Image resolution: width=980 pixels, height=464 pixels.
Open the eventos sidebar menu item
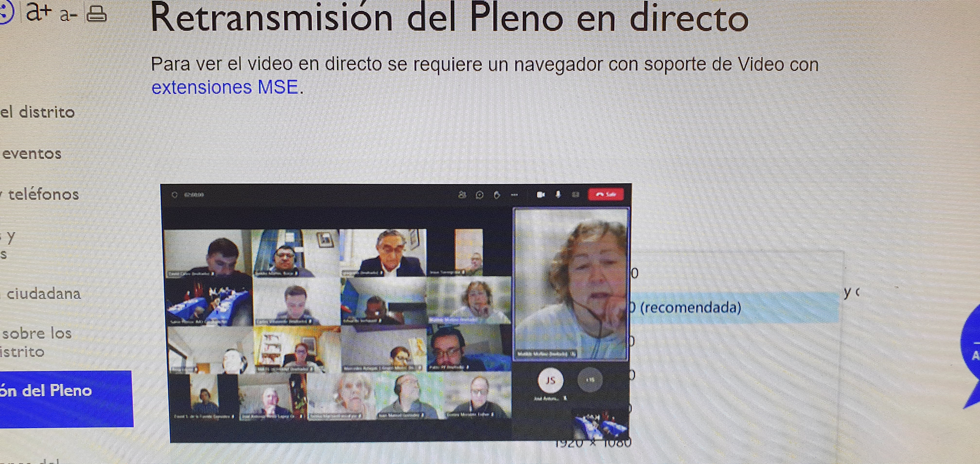(32, 154)
